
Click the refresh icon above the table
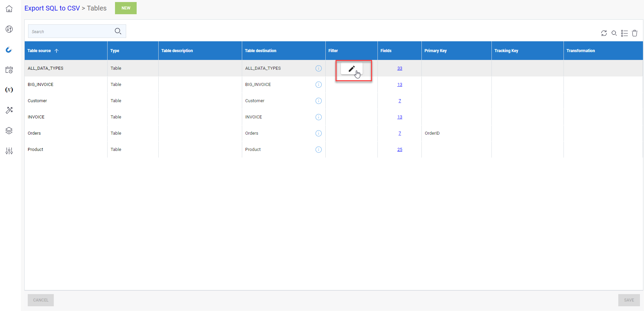point(604,33)
